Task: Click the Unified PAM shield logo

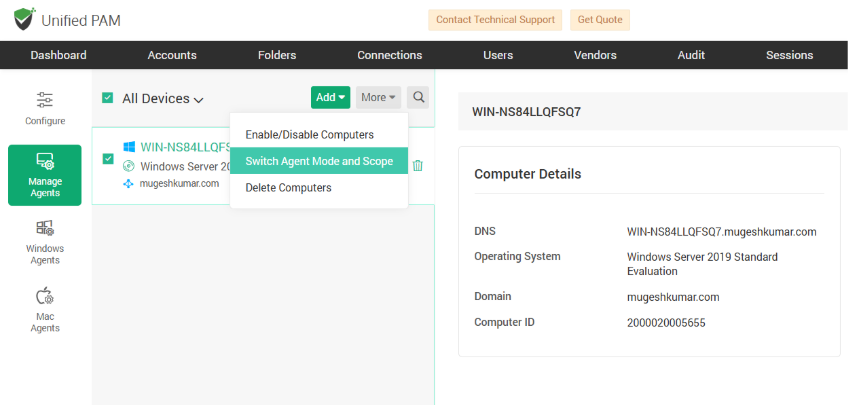Action: 23,20
